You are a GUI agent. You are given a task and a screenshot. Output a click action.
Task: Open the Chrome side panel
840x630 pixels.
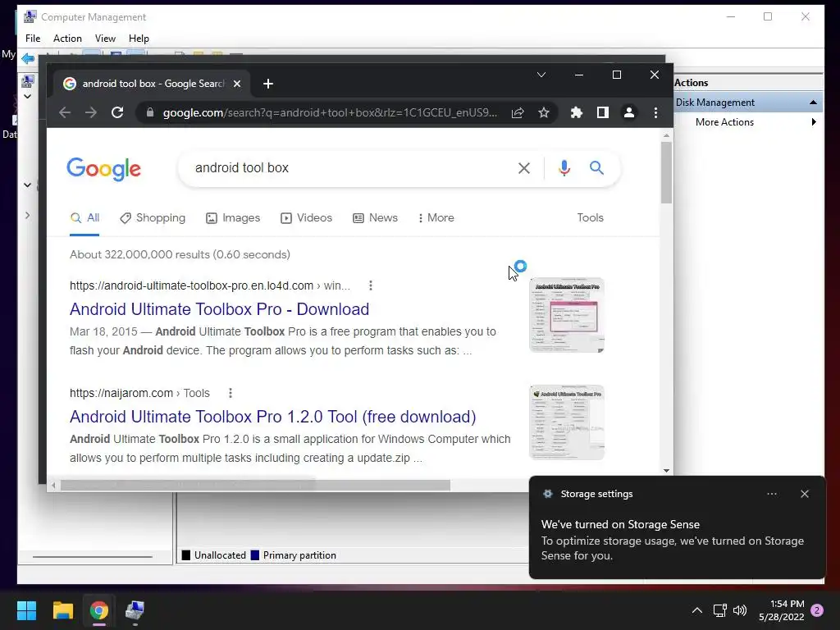pyautogui.click(x=603, y=112)
